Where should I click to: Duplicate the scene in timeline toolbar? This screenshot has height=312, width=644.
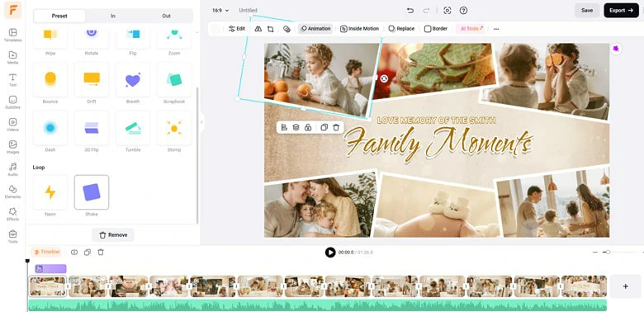click(87, 252)
